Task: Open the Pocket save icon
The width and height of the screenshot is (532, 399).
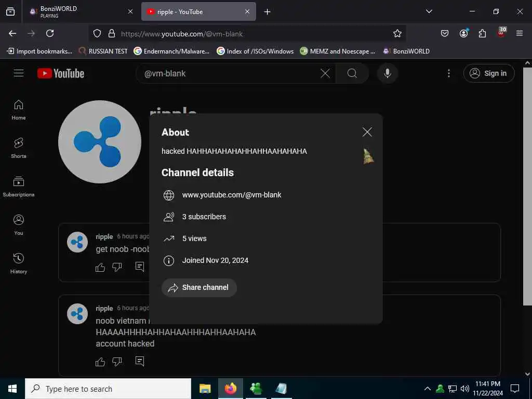Action: click(x=445, y=33)
